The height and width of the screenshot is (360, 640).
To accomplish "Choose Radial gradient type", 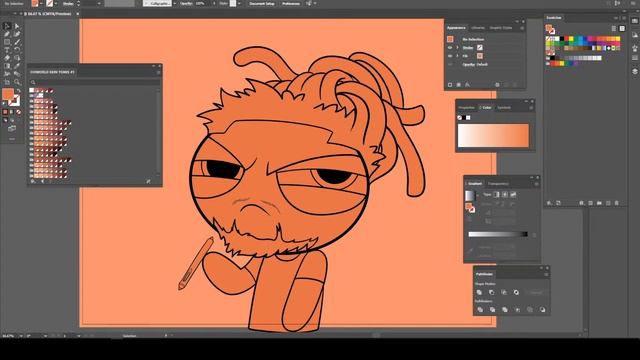I will [x=505, y=195].
